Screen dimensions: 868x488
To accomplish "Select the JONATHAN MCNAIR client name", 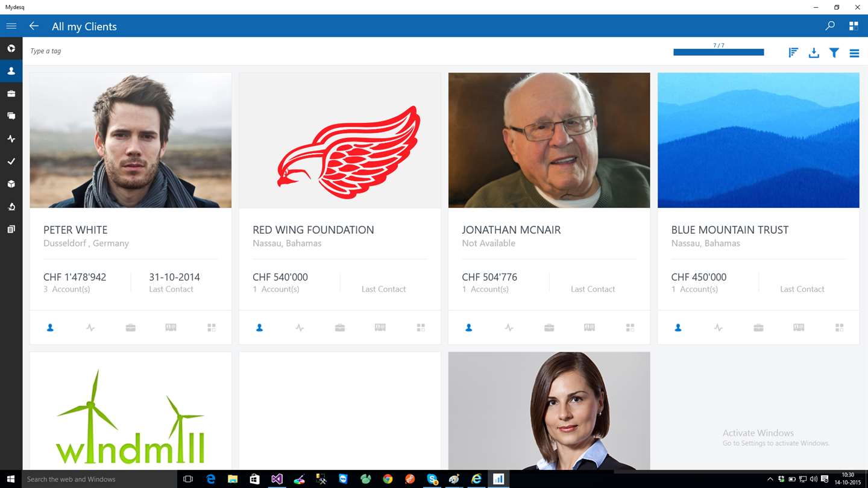I will [x=511, y=230].
